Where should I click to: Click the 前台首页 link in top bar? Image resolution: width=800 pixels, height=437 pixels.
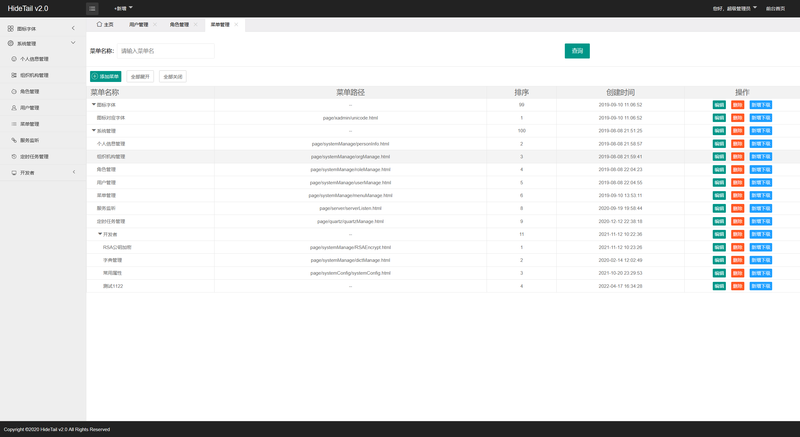coord(776,8)
